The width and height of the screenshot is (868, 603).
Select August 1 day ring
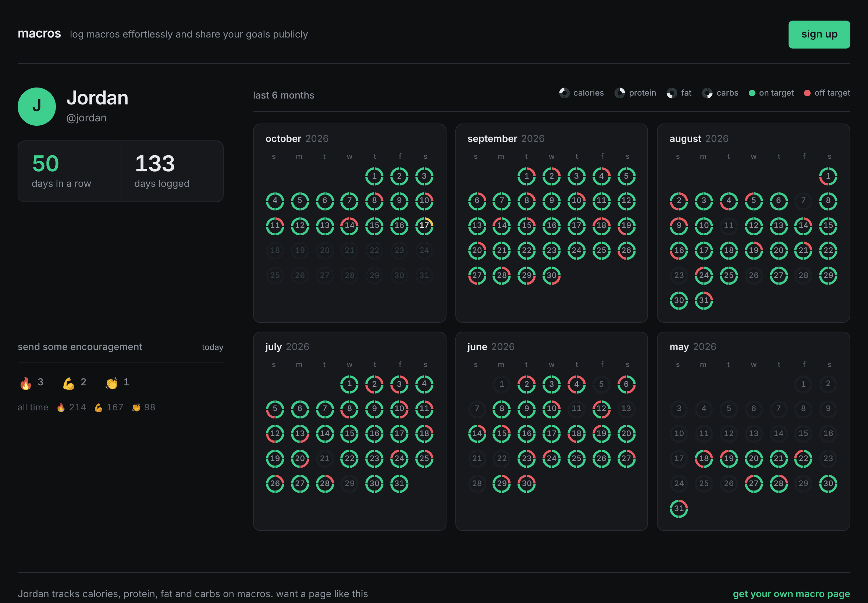[828, 176]
